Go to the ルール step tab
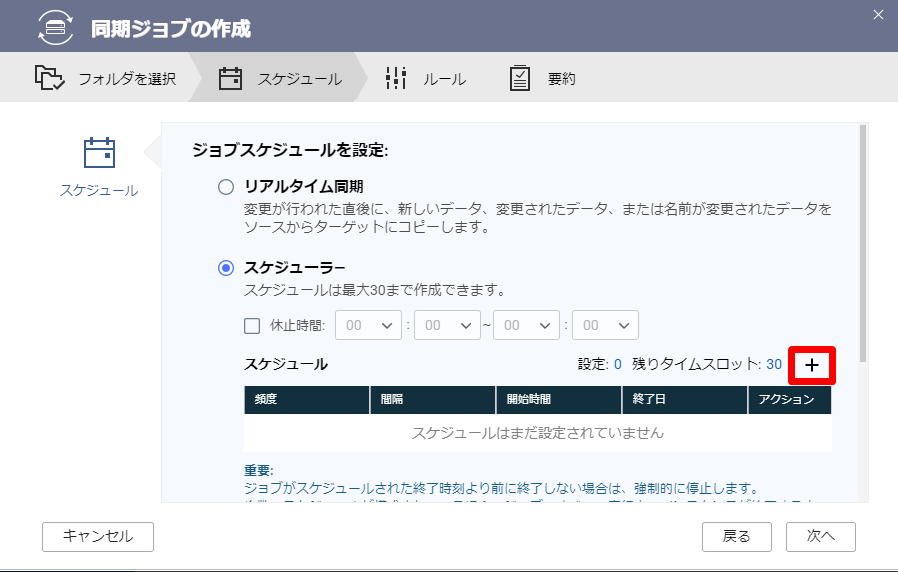This screenshot has width=898, height=572. [x=426, y=78]
